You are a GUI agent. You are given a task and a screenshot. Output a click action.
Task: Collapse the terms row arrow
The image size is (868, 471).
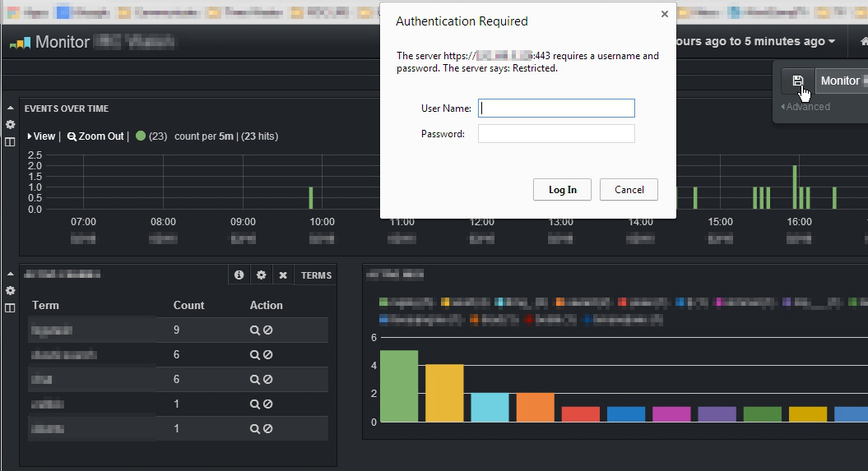click(x=10, y=274)
